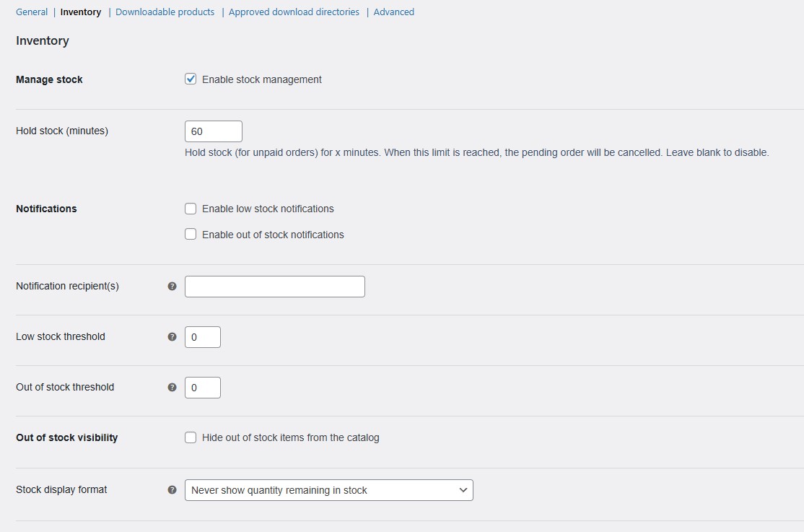The width and height of the screenshot is (804, 532).
Task: Switch to the General tab
Action: point(32,12)
